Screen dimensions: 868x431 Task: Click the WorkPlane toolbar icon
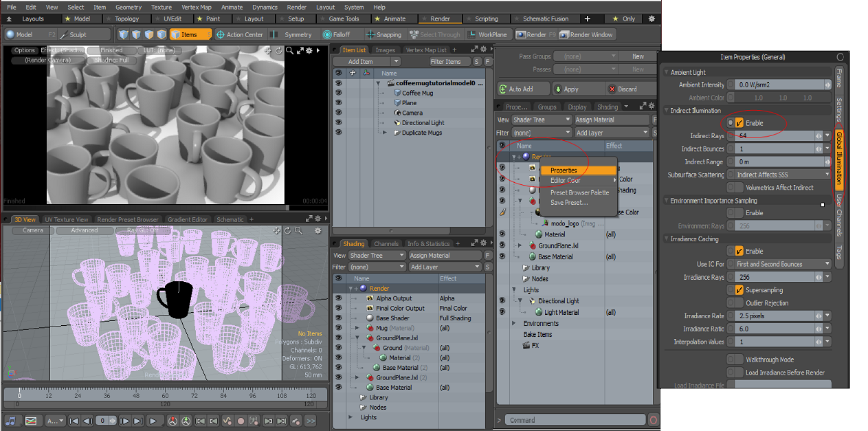click(x=488, y=34)
